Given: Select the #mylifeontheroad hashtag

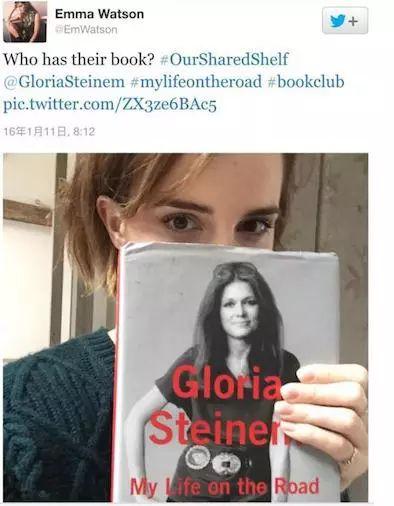Looking at the screenshot, I should 196,82.
